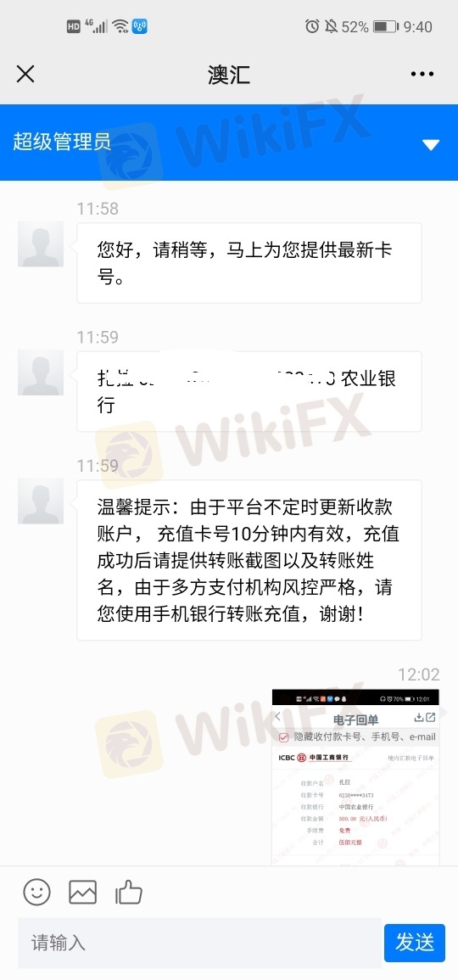
Task: Open the three-dot more options menu
Action: point(422,75)
